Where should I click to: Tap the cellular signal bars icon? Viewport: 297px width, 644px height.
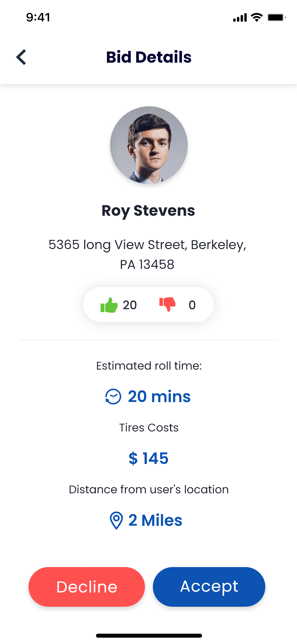(240, 17)
